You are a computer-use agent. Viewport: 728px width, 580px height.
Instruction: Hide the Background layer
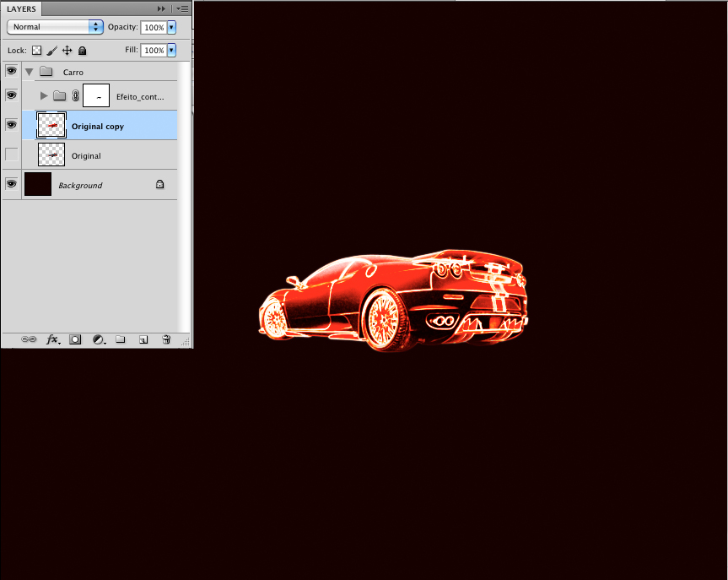(12, 183)
